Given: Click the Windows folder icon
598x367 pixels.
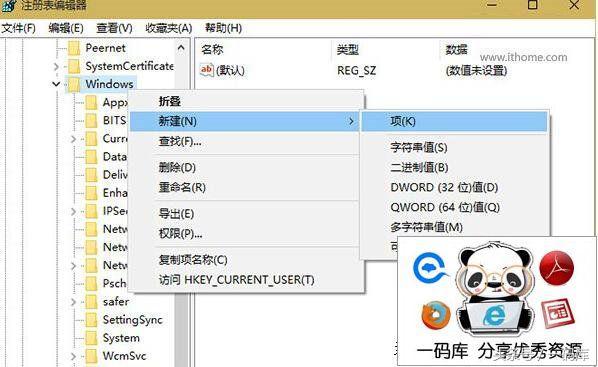Looking at the screenshot, I should 74,84.
